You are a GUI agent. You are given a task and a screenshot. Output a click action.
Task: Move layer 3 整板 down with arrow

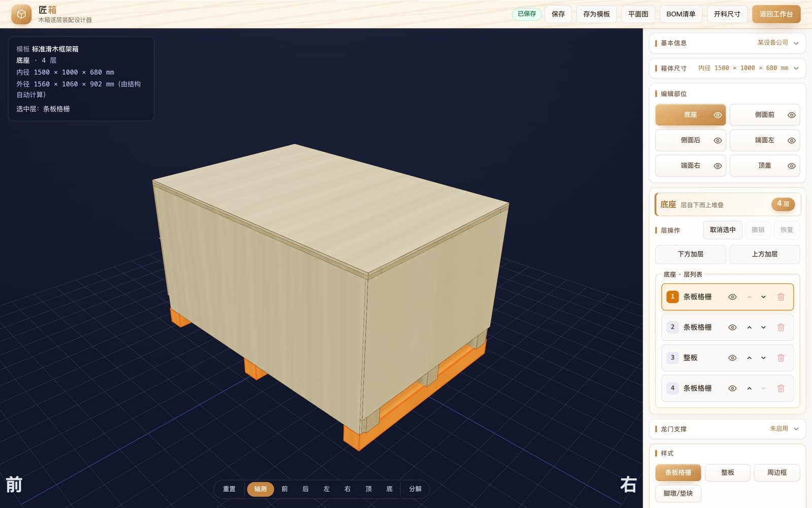763,358
